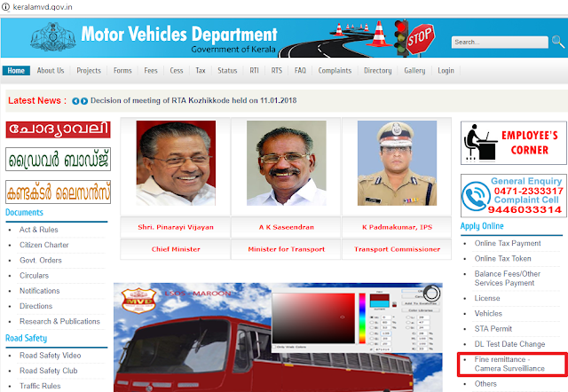Image resolution: width=568 pixels, height=392 pixels.
Task: Click the site info icon in address bar
Action: point(5,6)
